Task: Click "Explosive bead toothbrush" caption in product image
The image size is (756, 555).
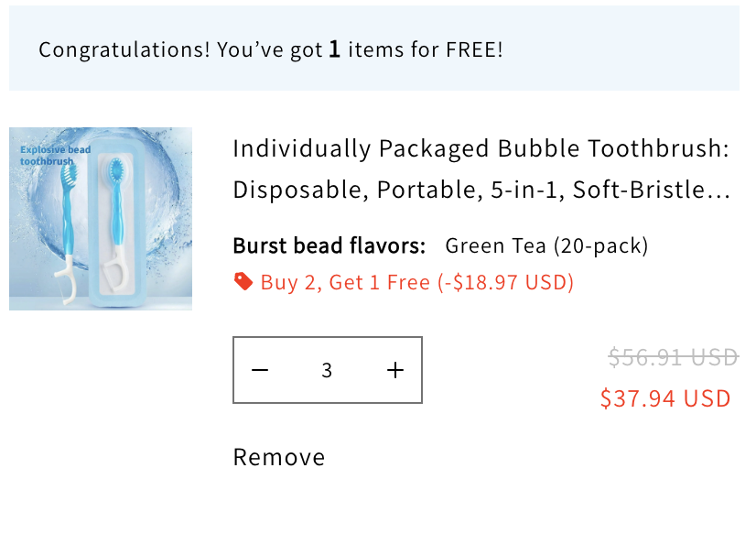Action: point(53,155)
